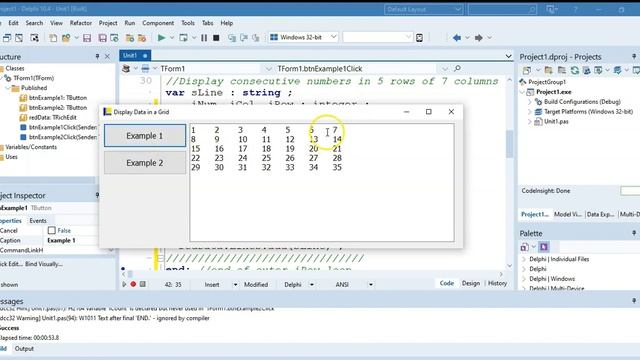640x360 pixels.
Task: Click the Run Without Debugging icon
Action: point(183,38)
